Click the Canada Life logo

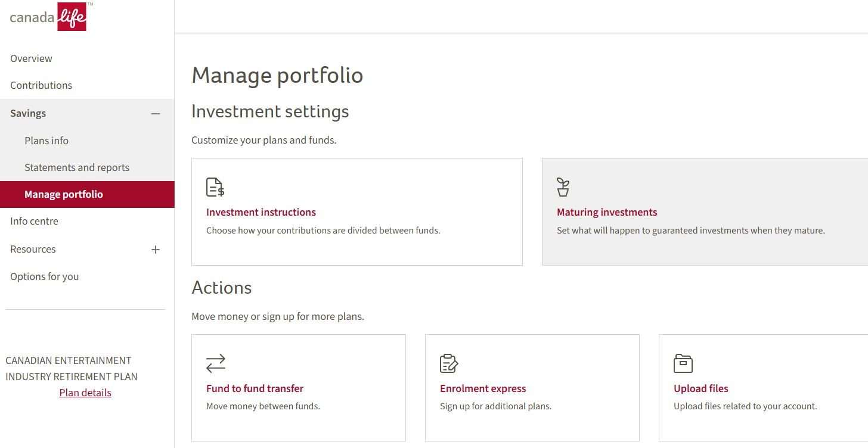click(x=48, y=17)
